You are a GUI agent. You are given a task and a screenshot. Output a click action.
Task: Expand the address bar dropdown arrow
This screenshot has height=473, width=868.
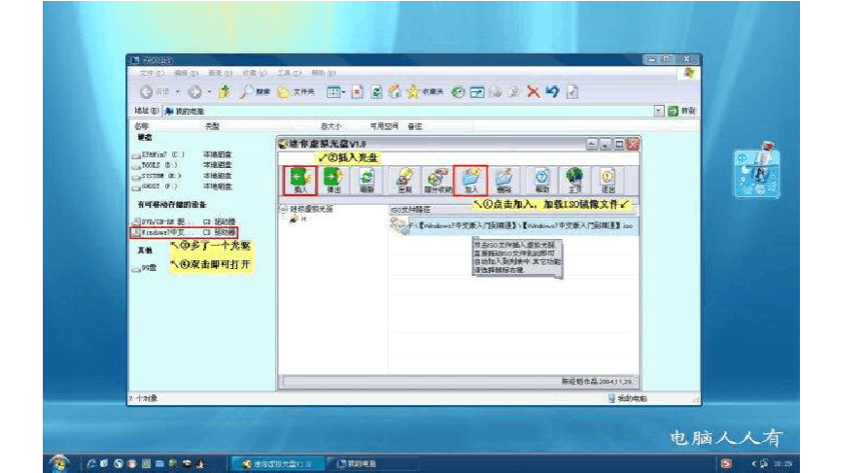pyautogui.click(x=659, y=111)
